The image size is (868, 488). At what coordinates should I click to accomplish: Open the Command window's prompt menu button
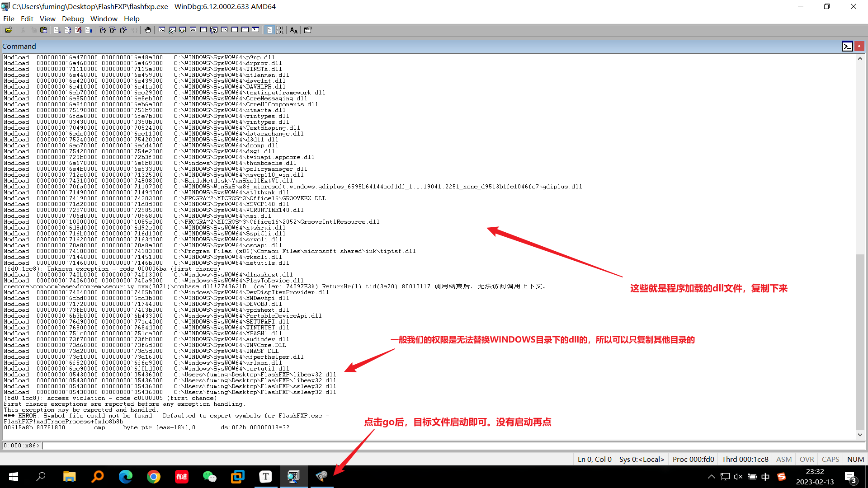click(x=847, y=46)
